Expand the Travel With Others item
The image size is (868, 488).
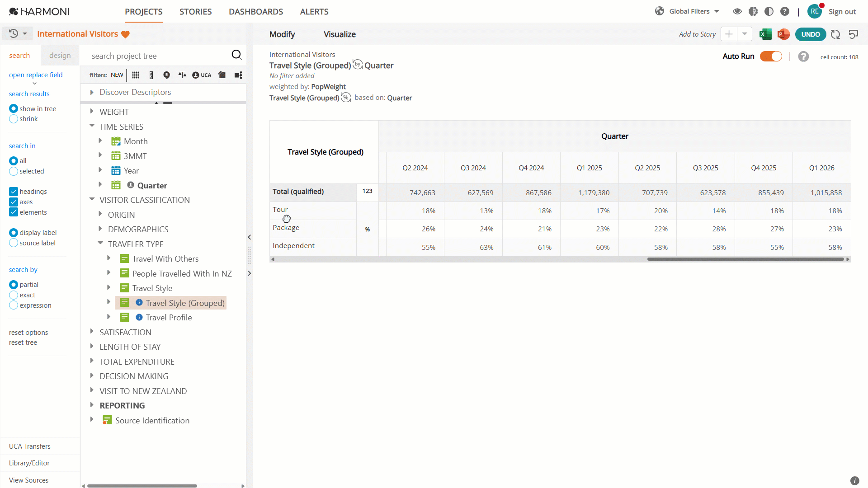point(108,258)
